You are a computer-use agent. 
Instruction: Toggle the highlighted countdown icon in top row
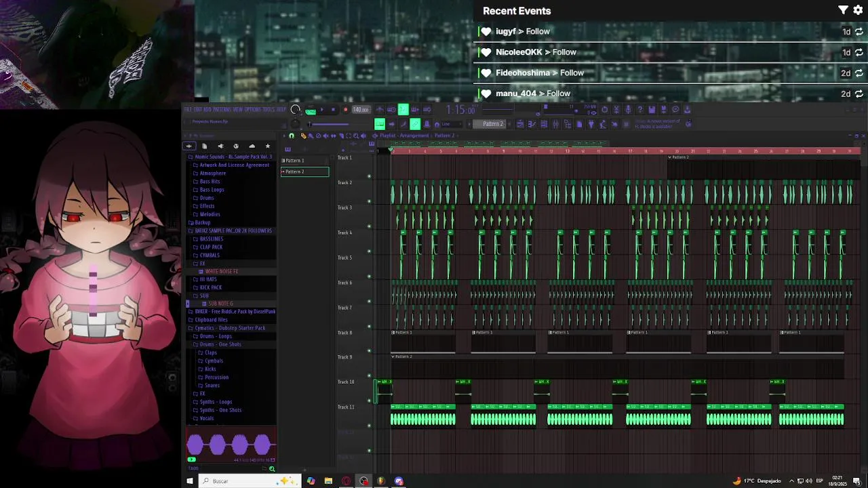[x=403, y=109]
